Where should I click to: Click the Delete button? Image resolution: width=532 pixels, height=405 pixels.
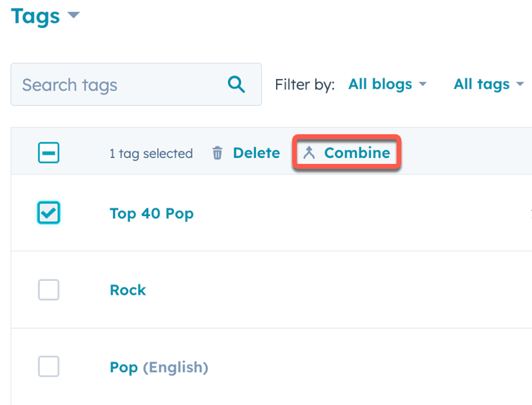[256, 153]
